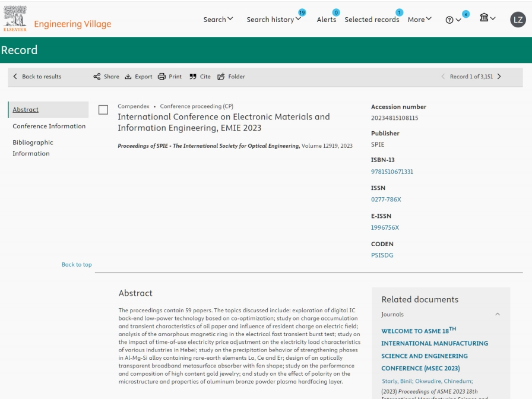Click the Export download icon
Image resolution: width=532 pixels, height=399 pixels.
click(x=128, y=77)
